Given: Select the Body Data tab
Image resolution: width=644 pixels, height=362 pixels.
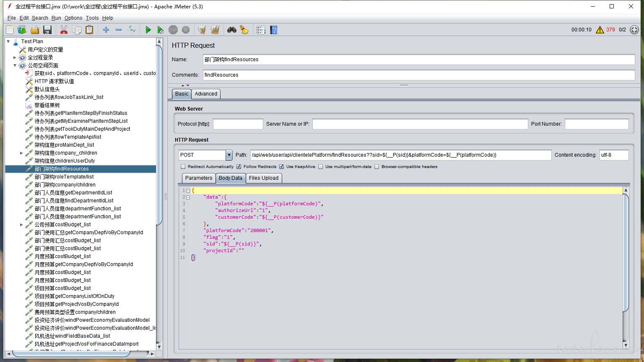Looking at the screenshot, I should click(x=231, y=178).
